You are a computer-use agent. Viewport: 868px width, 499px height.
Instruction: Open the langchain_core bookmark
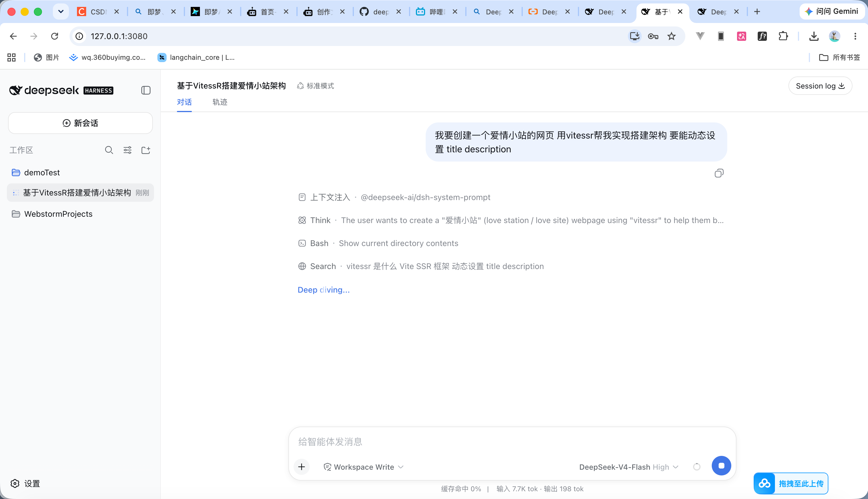tap(196, 57)
